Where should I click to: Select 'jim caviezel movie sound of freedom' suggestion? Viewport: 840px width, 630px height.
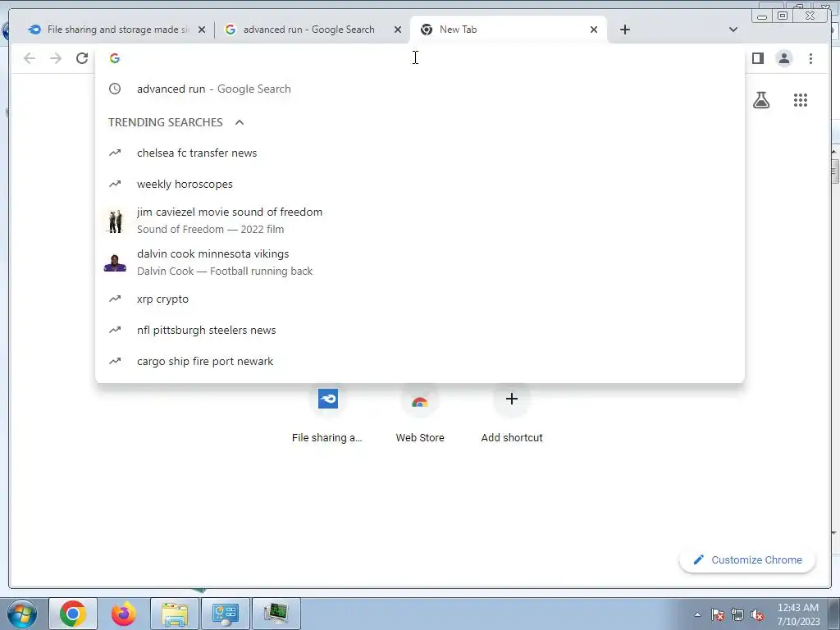coord(419,220)
